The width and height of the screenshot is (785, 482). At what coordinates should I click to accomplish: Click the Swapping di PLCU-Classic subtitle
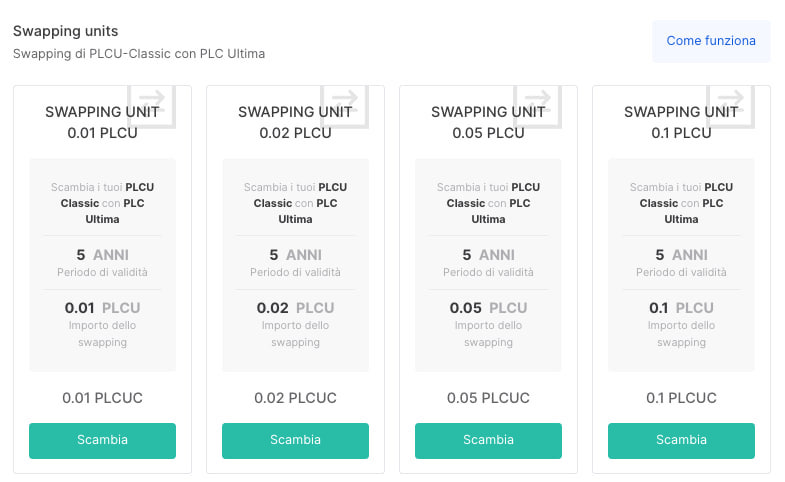coord(139,53)
